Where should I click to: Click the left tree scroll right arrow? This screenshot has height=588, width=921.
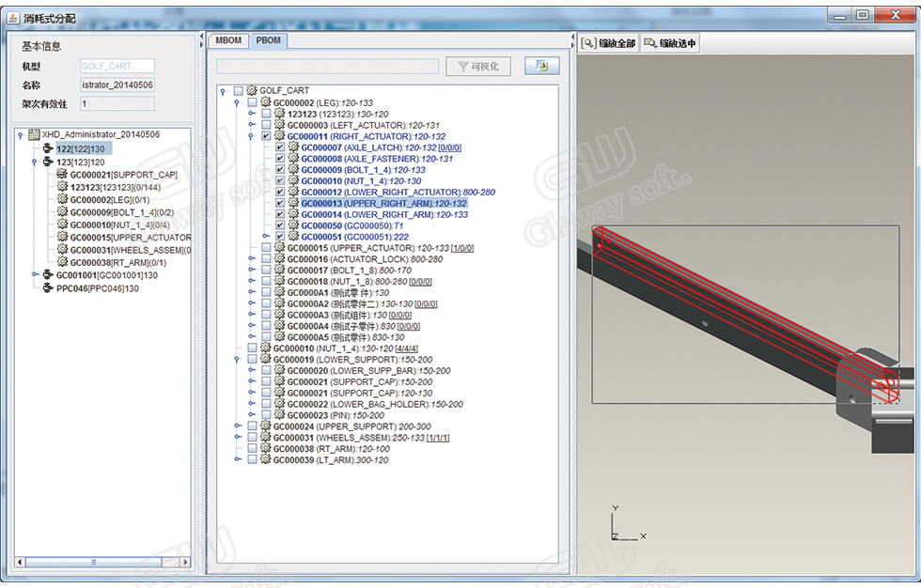186,563
